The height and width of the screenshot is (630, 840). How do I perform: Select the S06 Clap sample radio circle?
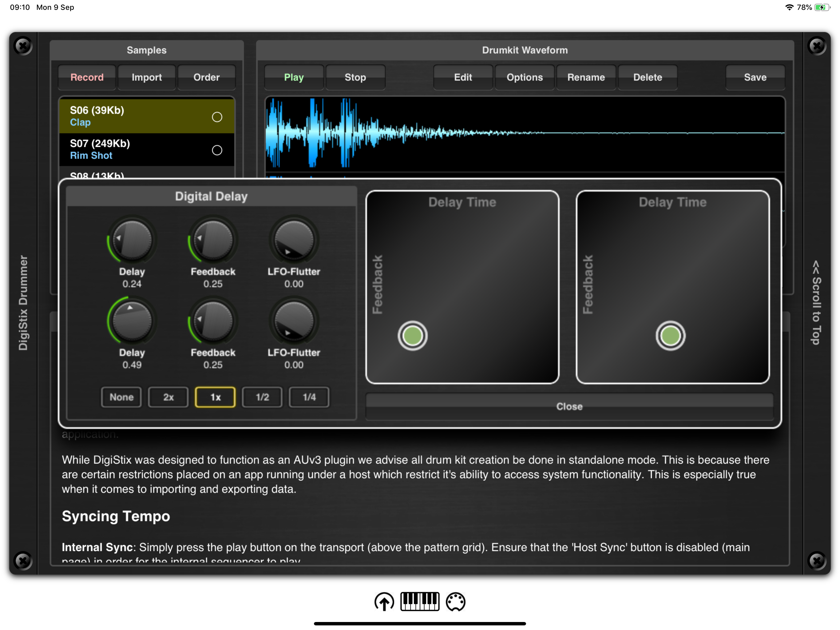[x=217, y=117]
